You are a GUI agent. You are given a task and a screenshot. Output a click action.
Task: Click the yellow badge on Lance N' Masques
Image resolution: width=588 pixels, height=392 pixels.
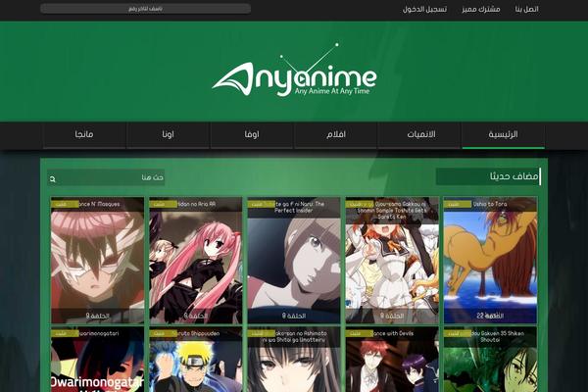point(65,204)
